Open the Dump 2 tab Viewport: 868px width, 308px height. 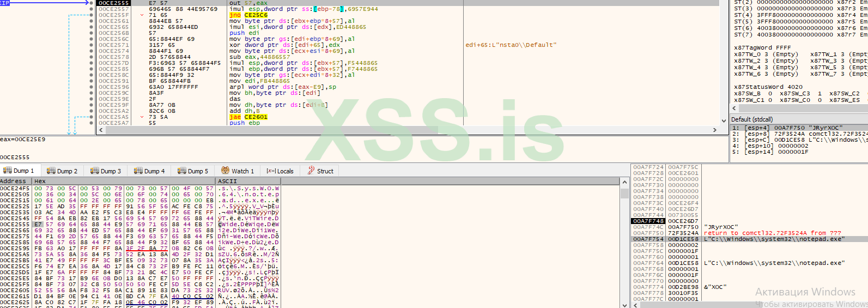click(x=62, y=171)
